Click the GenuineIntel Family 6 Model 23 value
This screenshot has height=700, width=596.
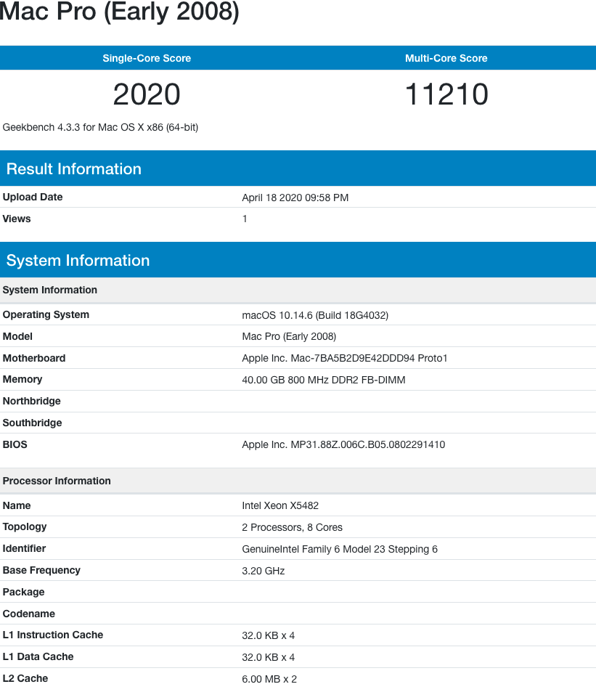click(340, 549)
